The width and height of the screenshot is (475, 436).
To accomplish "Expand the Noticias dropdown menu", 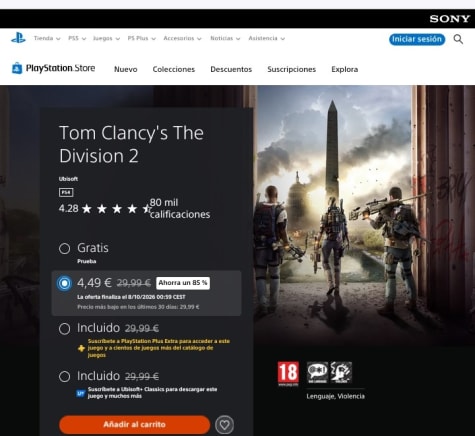I will (x=225, y=38).
